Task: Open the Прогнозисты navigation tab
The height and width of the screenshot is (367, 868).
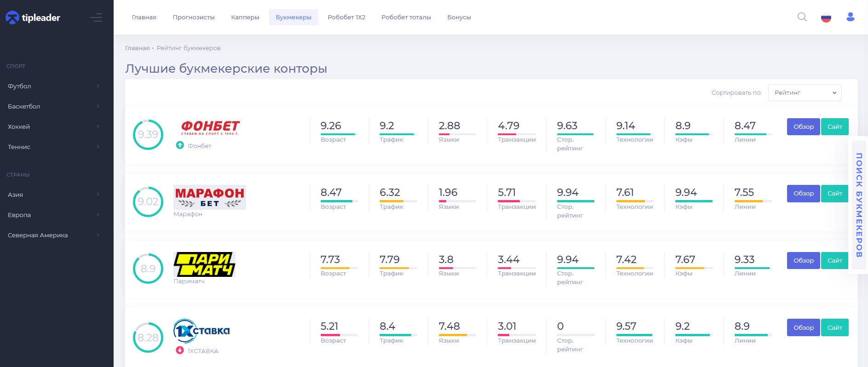Action: (194, 17)
